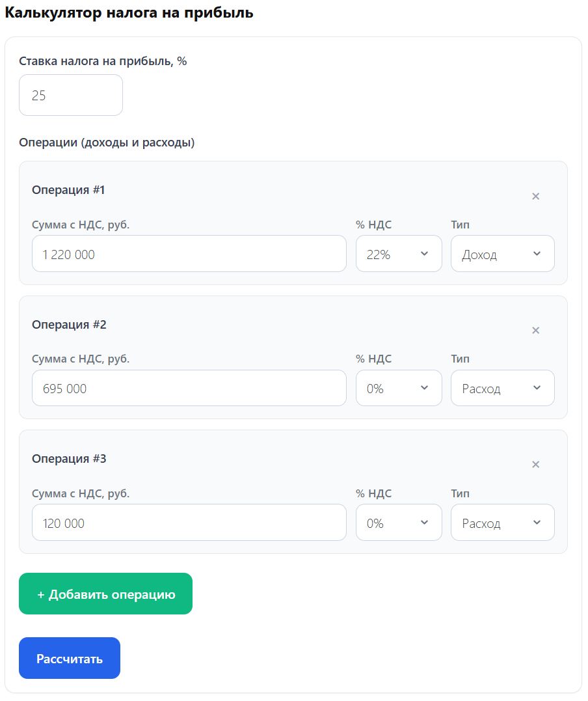Remove Операция #1 with its X icon
The image size is (588, 701).
(x=535, y=196)
